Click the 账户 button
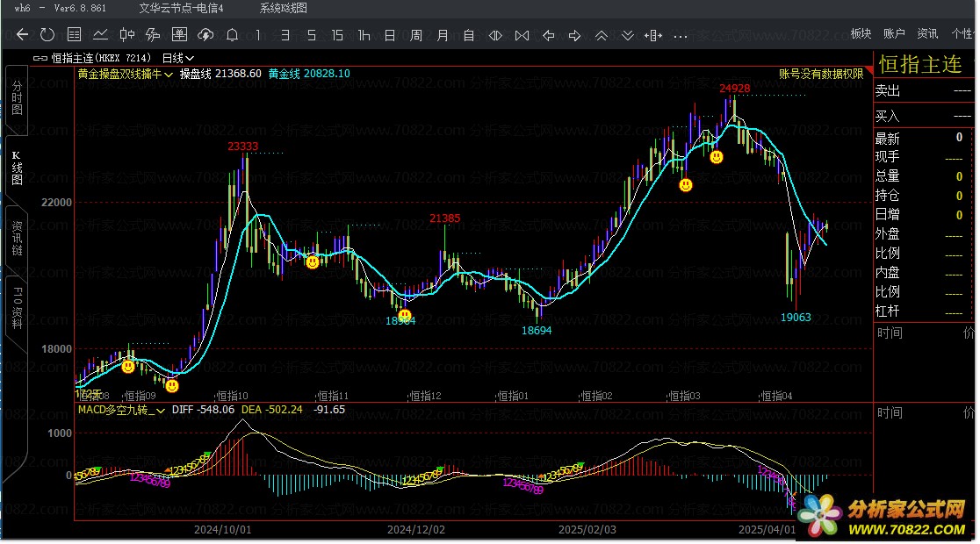The image size is (980, 544). 894,33
